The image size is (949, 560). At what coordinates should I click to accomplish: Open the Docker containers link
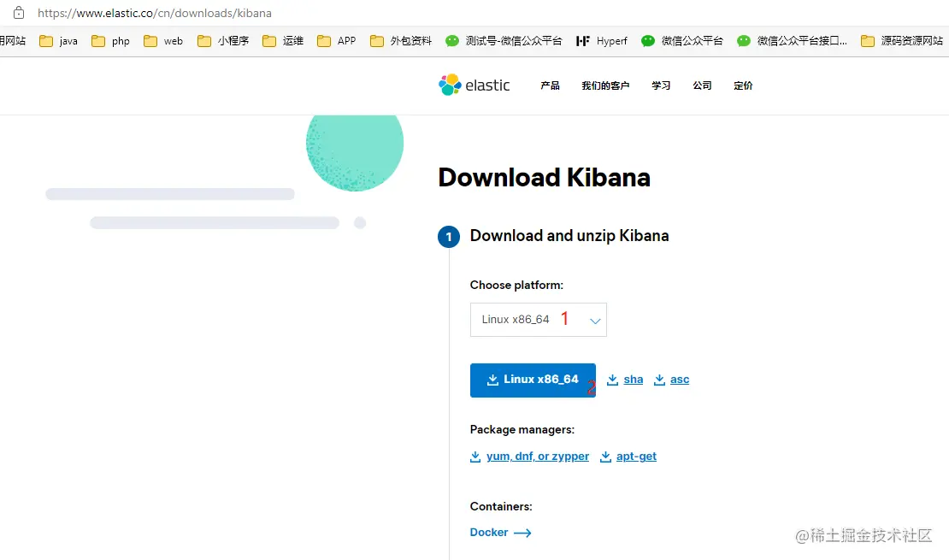click(500, 533)
